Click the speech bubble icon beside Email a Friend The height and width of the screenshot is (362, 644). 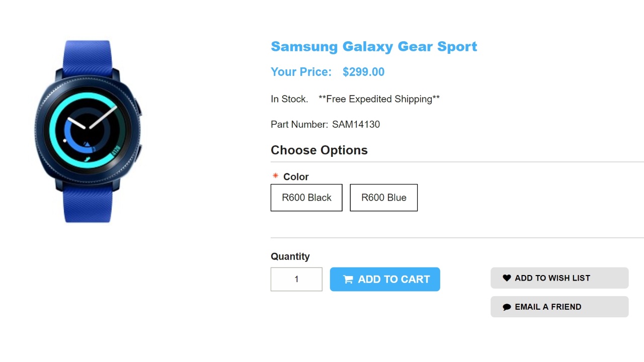click(507, 307)
